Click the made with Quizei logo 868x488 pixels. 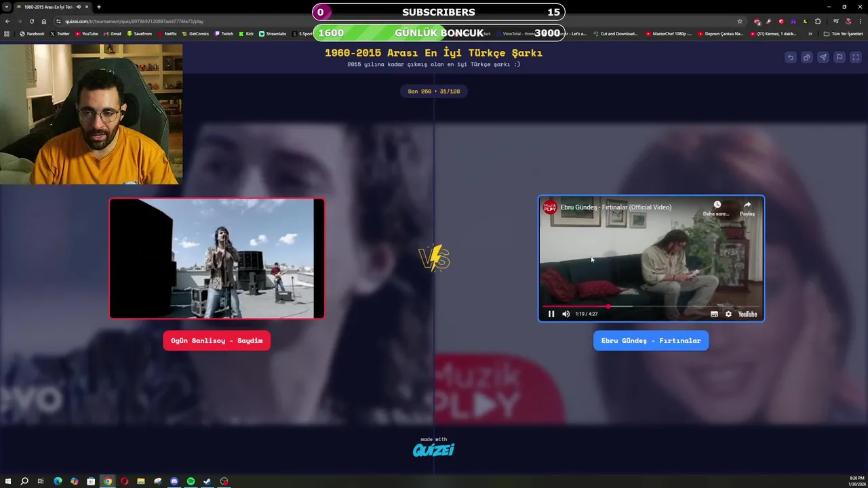tap(433, 447)
